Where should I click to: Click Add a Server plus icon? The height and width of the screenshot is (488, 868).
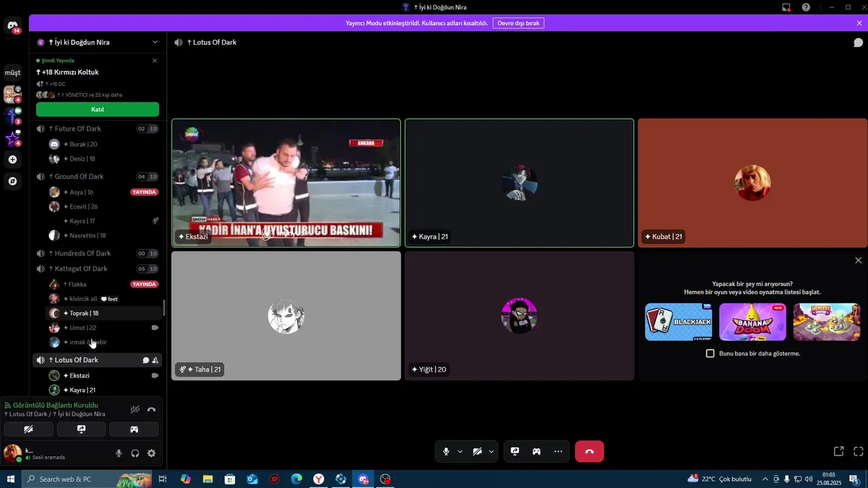pyautogui.click(x=12, y=159)
